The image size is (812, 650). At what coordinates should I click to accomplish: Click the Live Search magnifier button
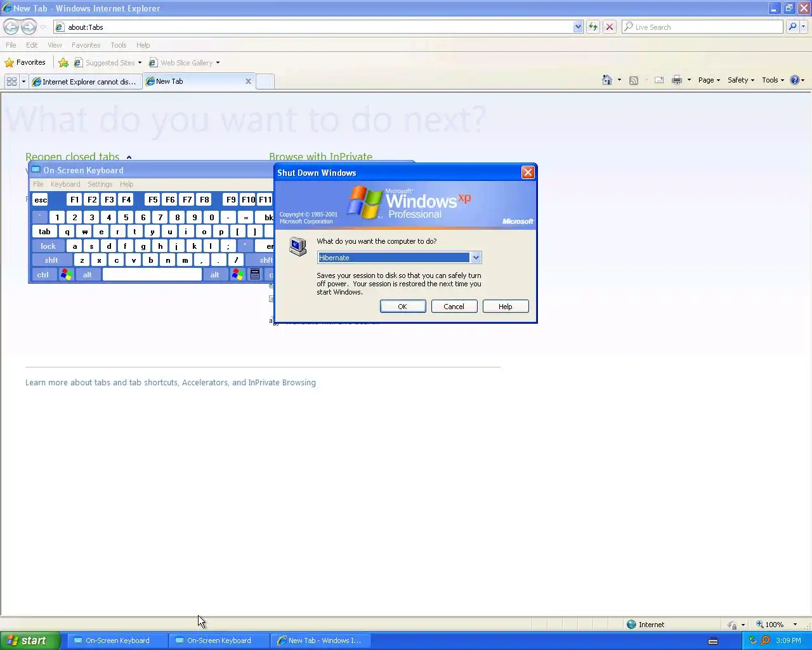click(x=792, y=27)
